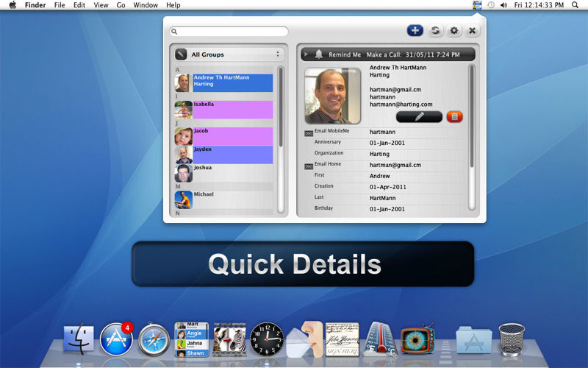
Task: Click the sync refresh arrows button
Action: click(435, 30)
